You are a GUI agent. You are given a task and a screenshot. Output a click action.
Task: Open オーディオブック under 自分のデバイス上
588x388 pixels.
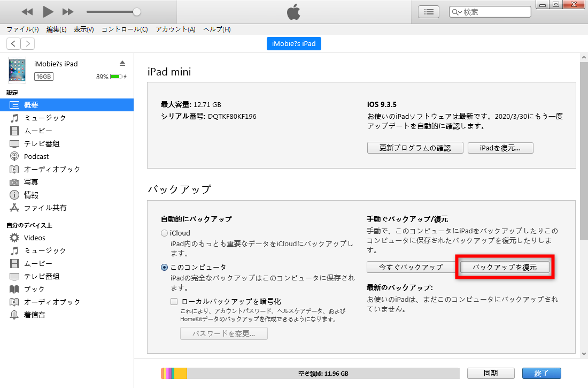67,302
